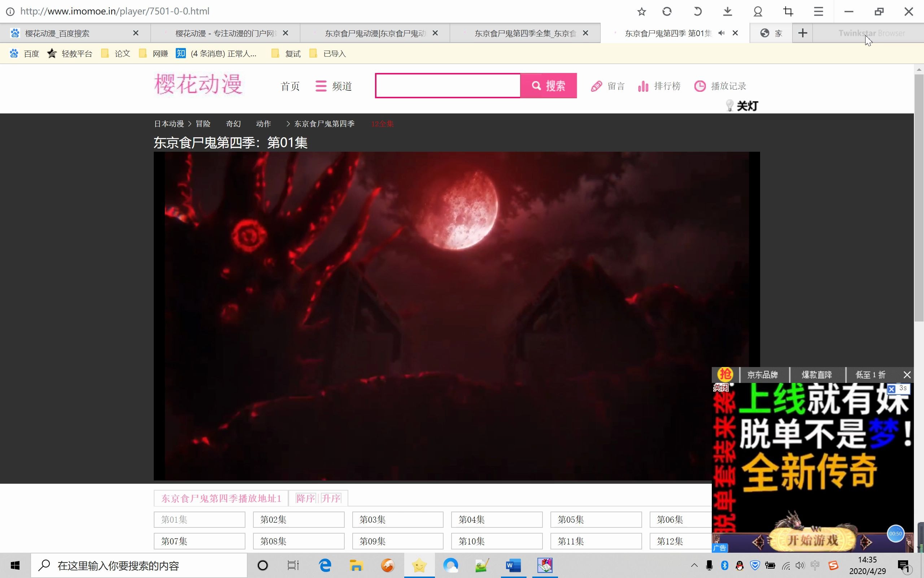This screenshot has height=578, width=924.
Task: Open Windows Start menu
Action: [x=15, y=565]
